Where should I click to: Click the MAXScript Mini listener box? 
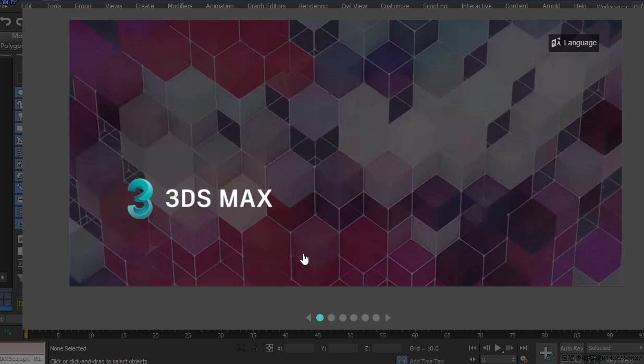point(22,359)
